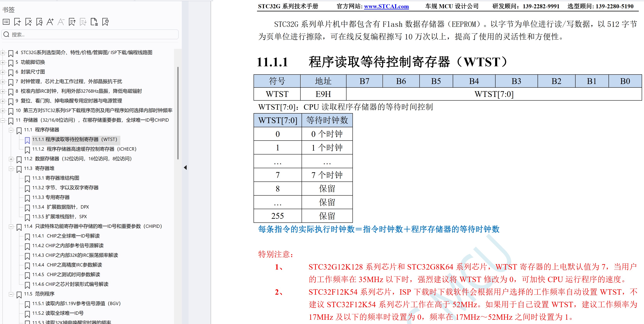
Task: Open bookmark 11.4.2 CHIP之内部参考信号源解读
Action: click(68, 246)
